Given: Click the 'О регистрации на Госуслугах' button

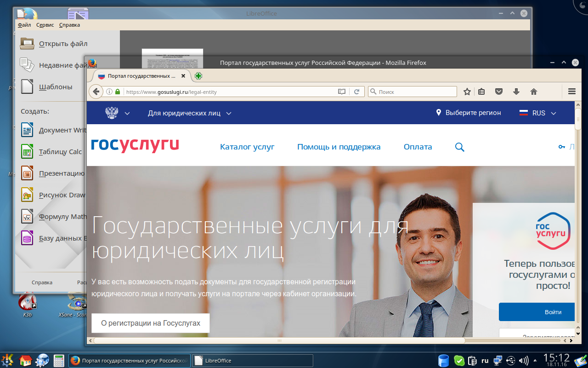Looking at the screenshot, I should (150, 323).
